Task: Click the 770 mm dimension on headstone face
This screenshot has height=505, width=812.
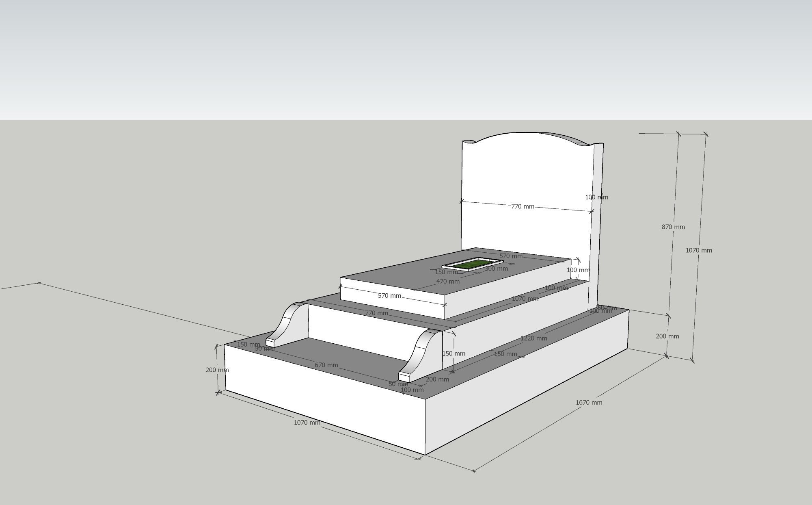Action: pyautogui.click(x=523, y=206)
